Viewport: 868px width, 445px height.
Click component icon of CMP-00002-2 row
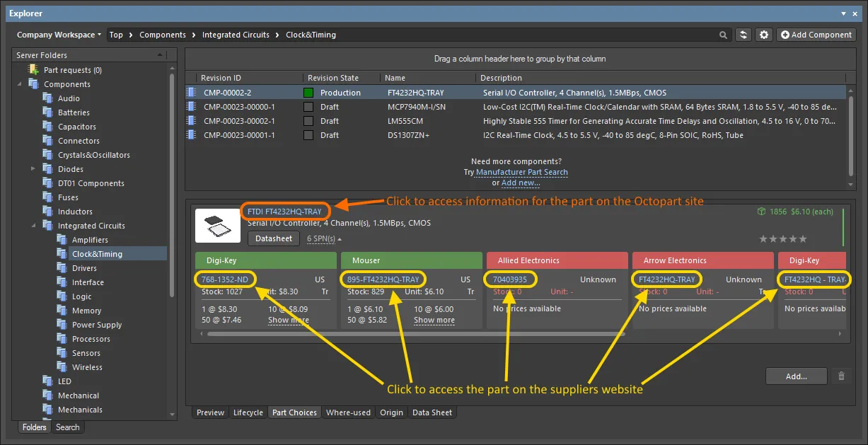click(x=191, y=93)
